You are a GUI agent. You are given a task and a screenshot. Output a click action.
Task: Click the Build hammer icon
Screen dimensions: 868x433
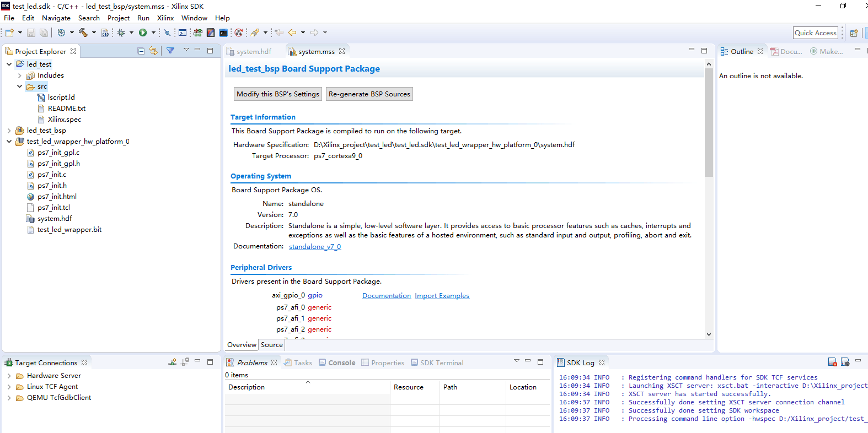tap(83, 33)
